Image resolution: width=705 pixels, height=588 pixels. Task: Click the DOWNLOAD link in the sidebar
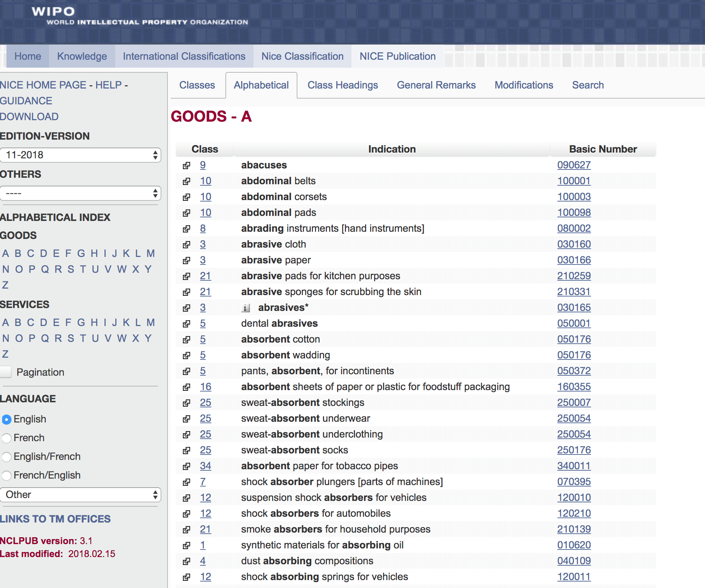pos(29,117)
